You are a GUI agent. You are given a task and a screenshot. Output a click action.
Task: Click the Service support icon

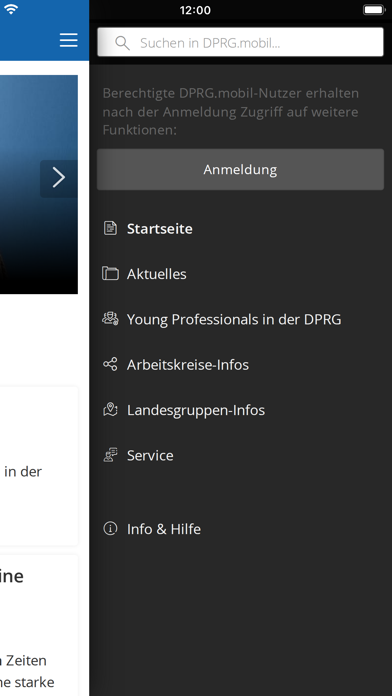pos(110,455)
